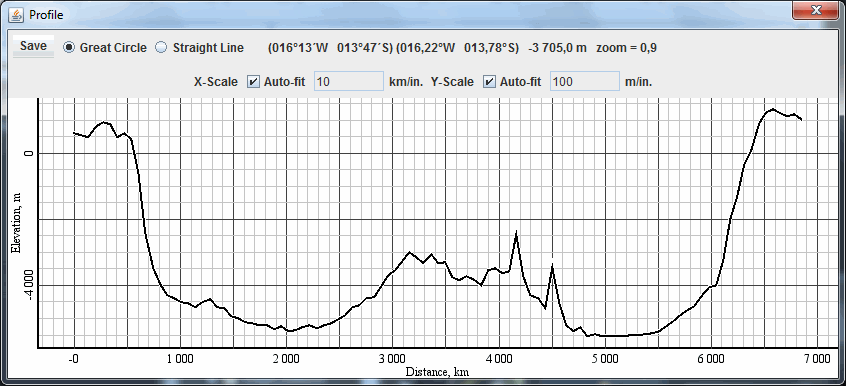Toggle the Y-Scale Auto-fit checkbox
Screen dimensions: 846x386
pos(489,82)
